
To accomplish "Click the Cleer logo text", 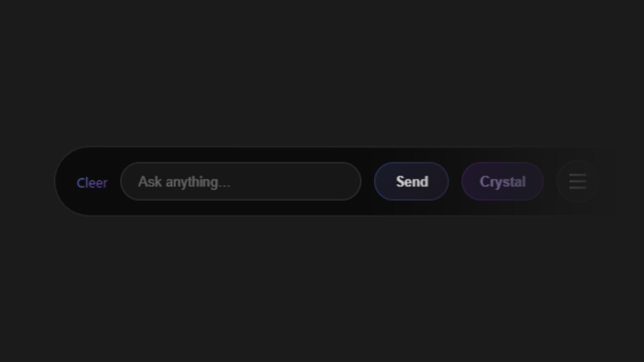I will tap(92, 183).
